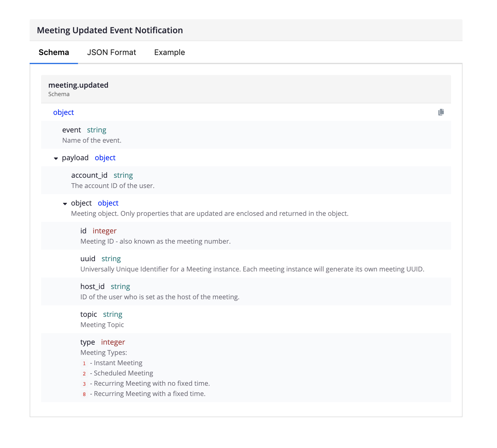Viewport: 497px width, 448px height.
Task: Select the topic property name
Action: (89, 314)
